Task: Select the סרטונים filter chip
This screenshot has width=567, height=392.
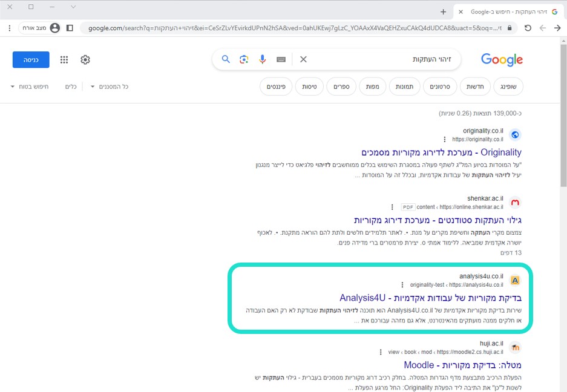Action: point(440,87)
